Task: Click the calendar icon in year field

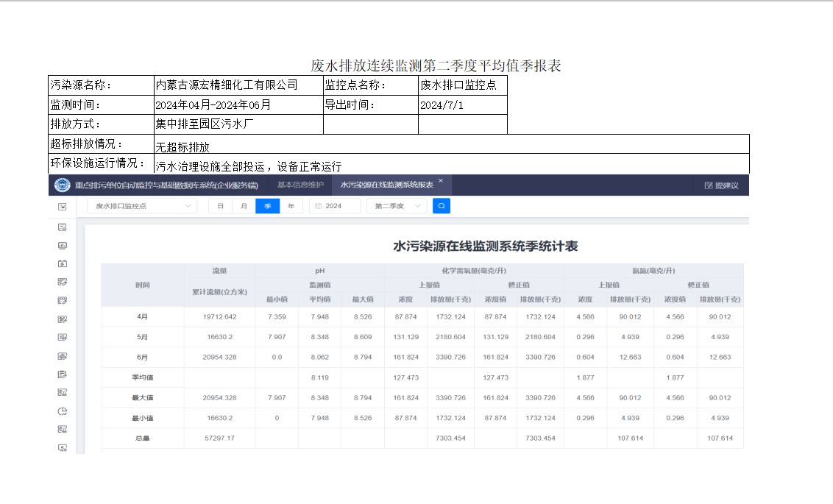Action: pos(318,206)
